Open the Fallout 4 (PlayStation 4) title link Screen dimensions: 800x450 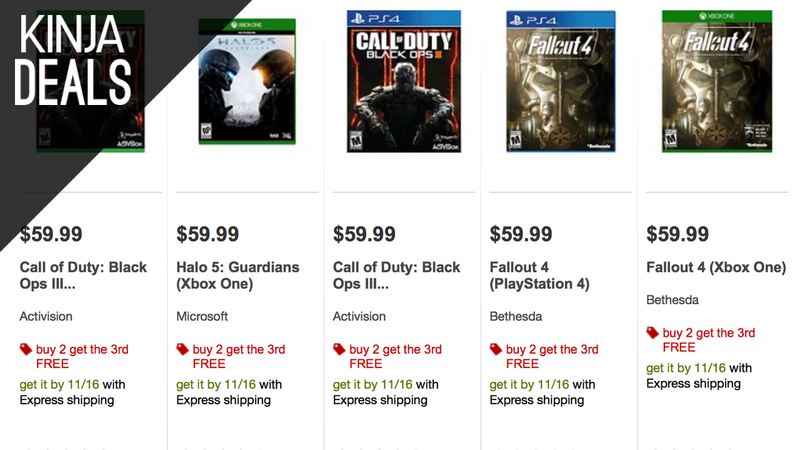[539, 276]
